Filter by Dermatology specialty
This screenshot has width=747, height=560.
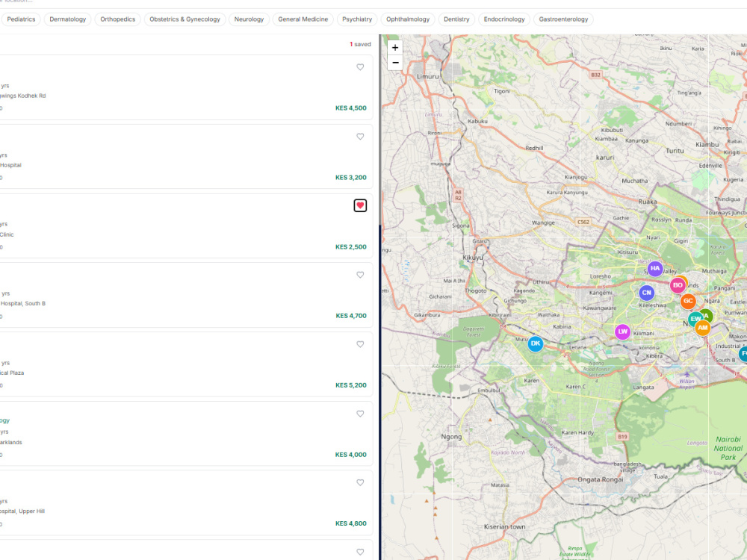click(x=68, y=19)
